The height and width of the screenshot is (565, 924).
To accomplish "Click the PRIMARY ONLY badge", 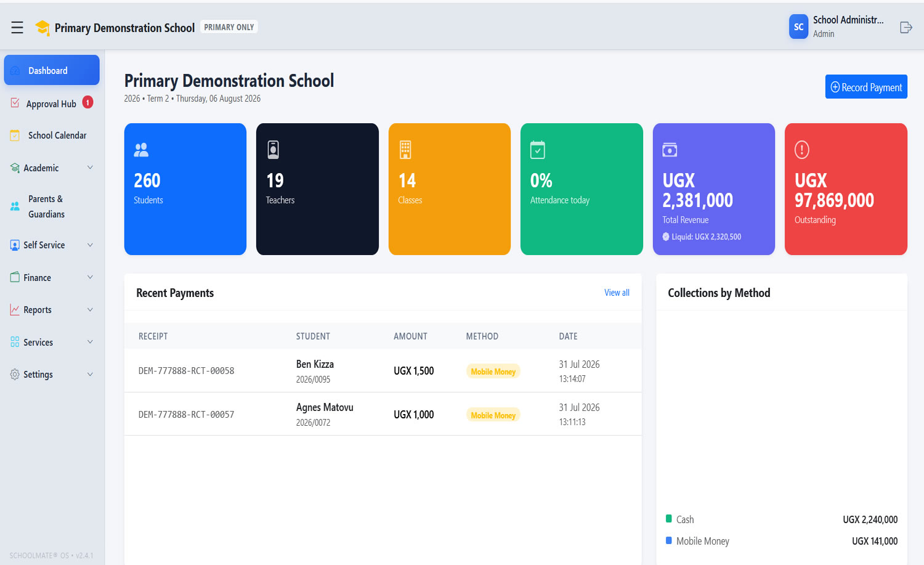I will [229, 27].
